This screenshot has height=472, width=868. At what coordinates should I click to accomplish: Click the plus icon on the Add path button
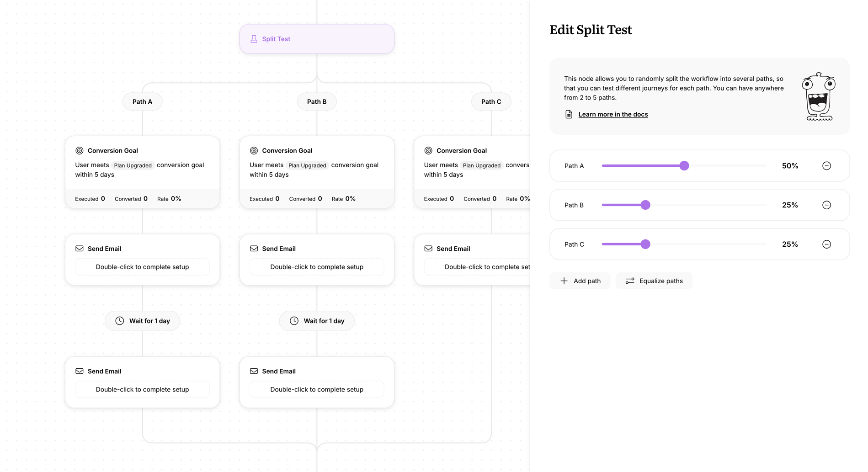564,281
